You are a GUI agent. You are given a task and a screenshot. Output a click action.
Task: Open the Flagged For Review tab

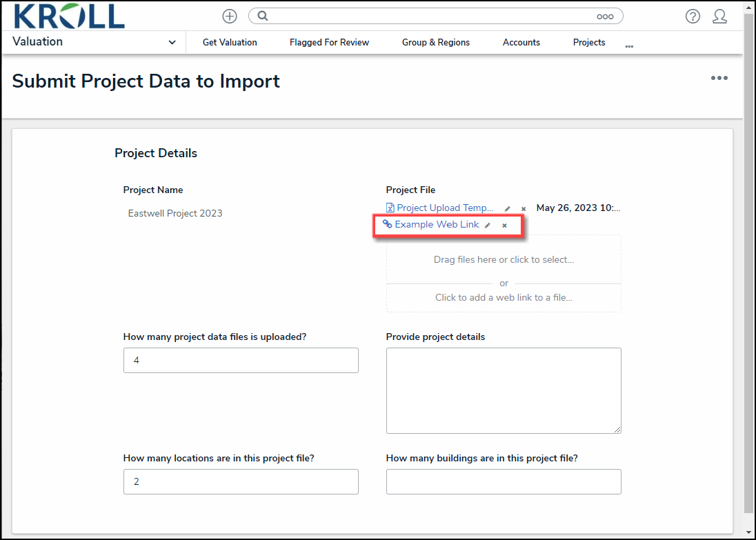coord(329,43)
